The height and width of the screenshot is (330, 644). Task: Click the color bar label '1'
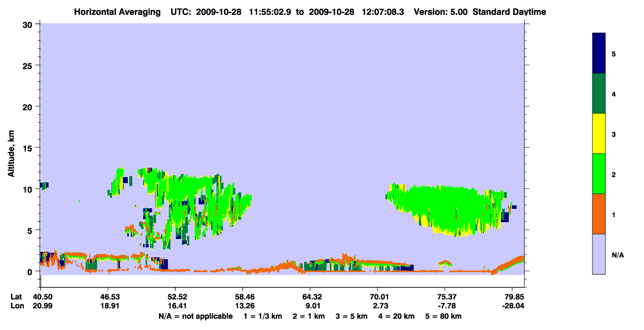614,214
